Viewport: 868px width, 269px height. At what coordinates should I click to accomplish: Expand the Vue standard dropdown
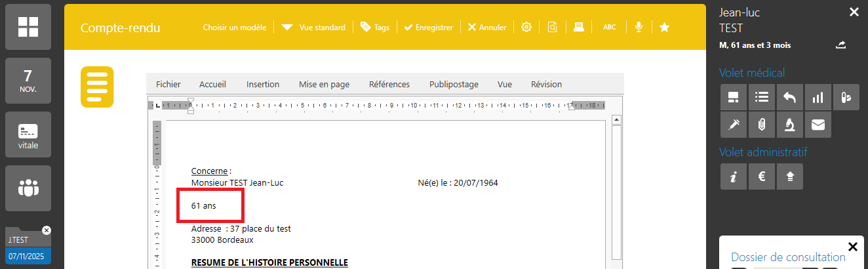coord(313,28)
